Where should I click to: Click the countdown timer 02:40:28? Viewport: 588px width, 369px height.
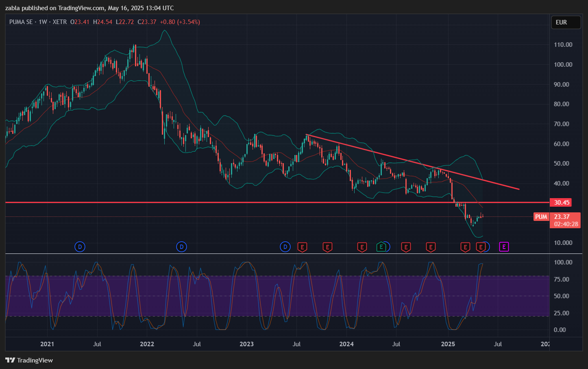click(x=566, y=224)
